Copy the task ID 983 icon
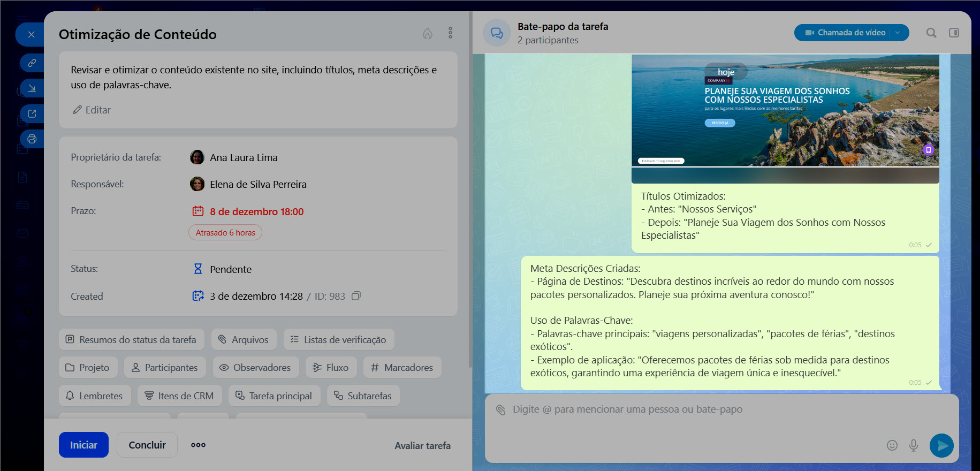Image resolution: width=980 pixels, height=471 pixels. point(356,296)
